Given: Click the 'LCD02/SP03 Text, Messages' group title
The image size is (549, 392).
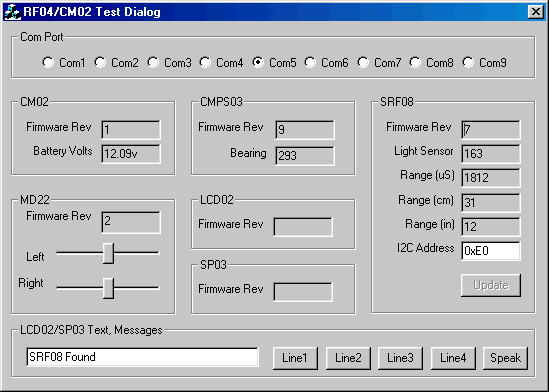Looking at the screenshot, I should [x=91, y=330].
